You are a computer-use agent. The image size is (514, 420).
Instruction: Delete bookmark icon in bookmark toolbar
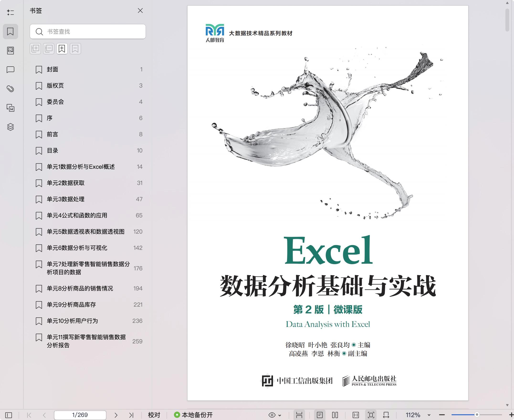[x=75, y=49]
